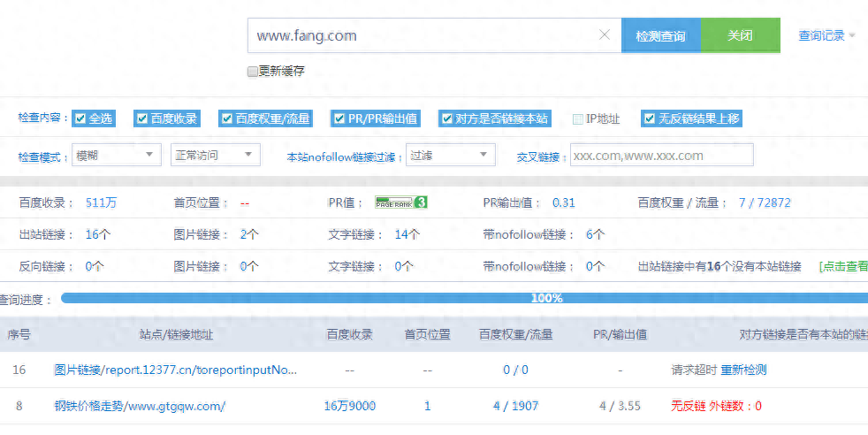Toggle the 无反链结果上移 checkbox

tap(650, 118)
